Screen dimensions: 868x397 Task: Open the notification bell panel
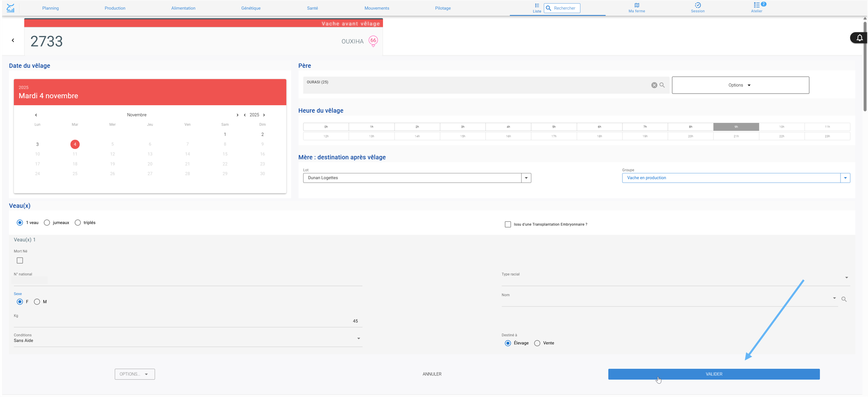pyautogui.click(x=859, y=38)
